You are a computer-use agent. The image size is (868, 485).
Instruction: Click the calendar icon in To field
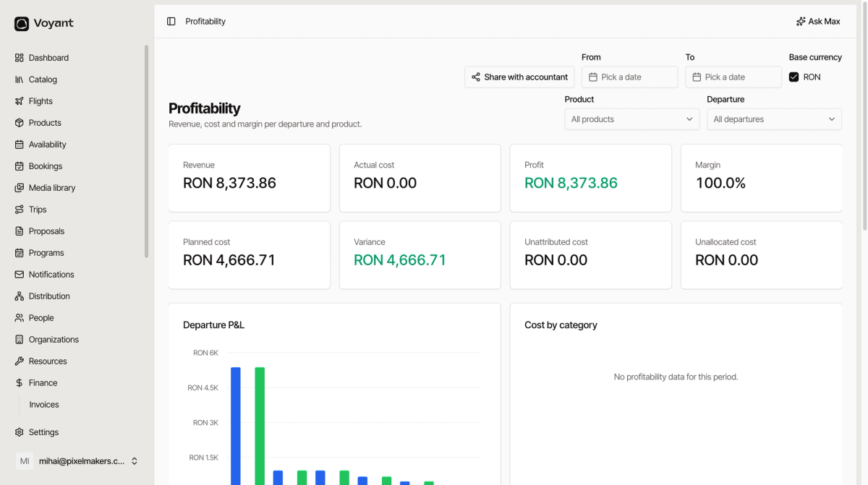pyautogui.click(x=697, y=77)
